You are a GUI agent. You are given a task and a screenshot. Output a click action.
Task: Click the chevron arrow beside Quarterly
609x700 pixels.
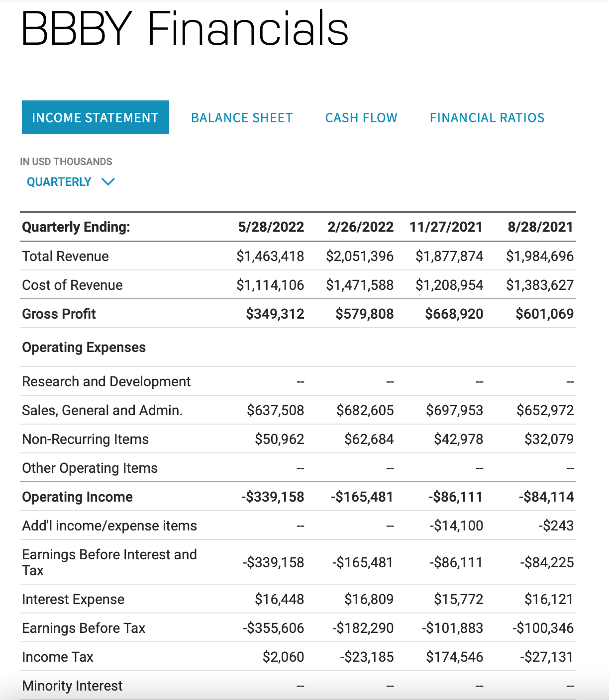click(x=108, y=182)
